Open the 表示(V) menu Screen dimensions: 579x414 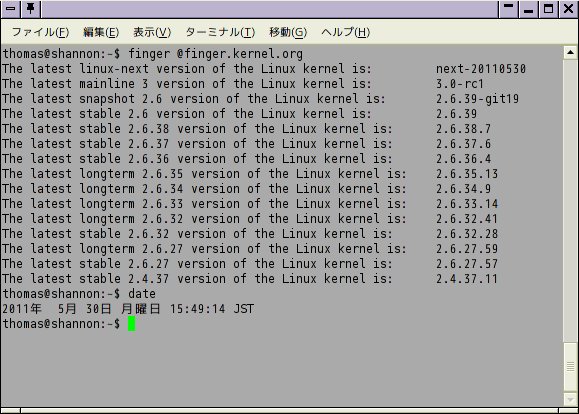(x=152, y=32)
